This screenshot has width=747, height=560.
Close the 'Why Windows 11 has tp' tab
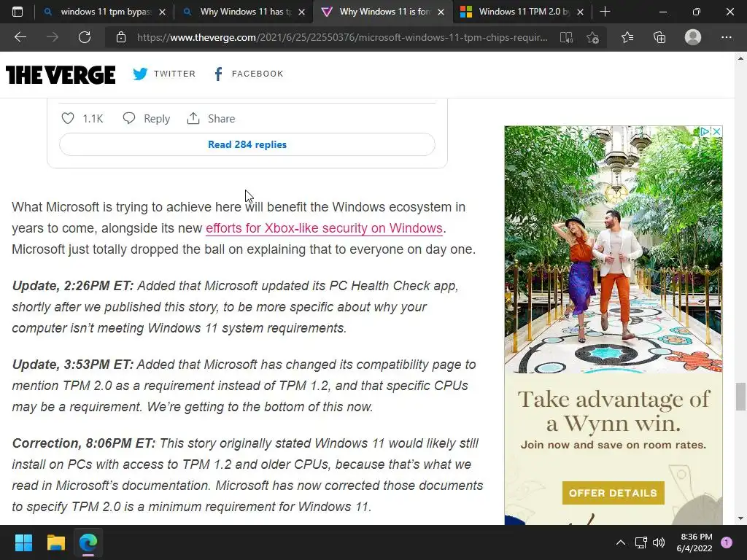(301, 12)
